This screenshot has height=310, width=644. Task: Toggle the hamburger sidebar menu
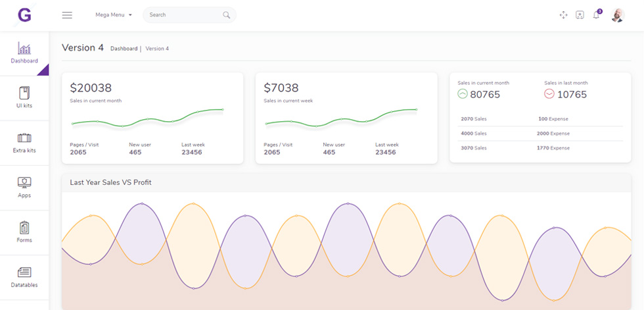(67, 15)
